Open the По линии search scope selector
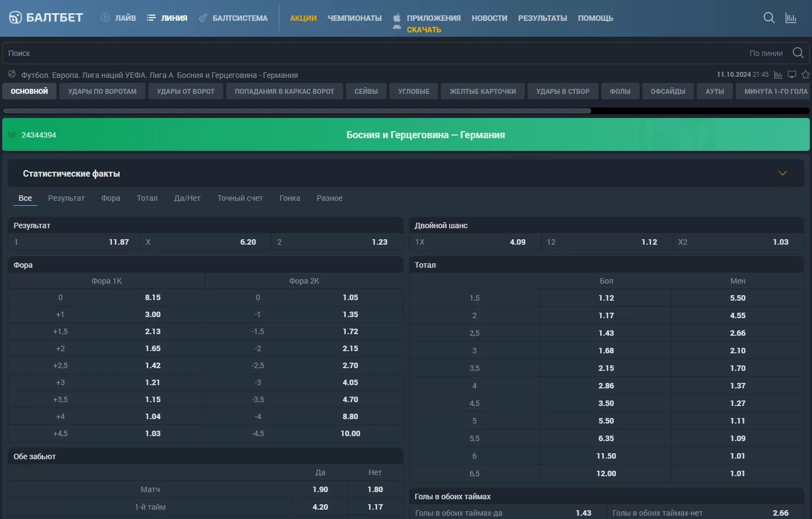812x519 pixels. click(766, 53)
